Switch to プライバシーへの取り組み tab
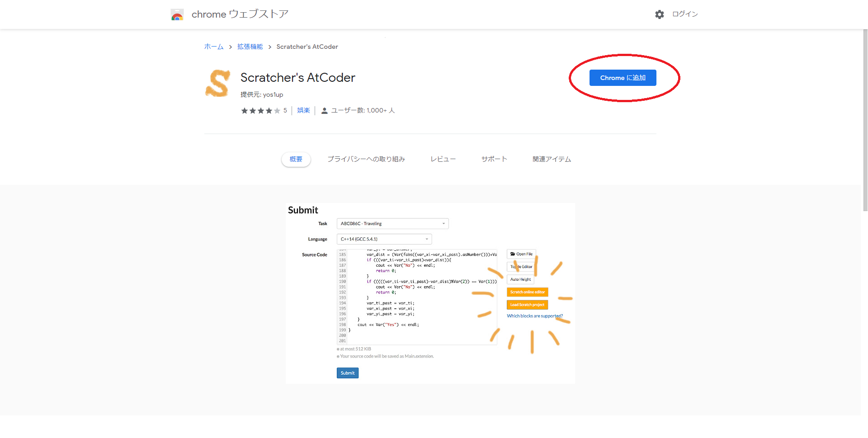 366,159
